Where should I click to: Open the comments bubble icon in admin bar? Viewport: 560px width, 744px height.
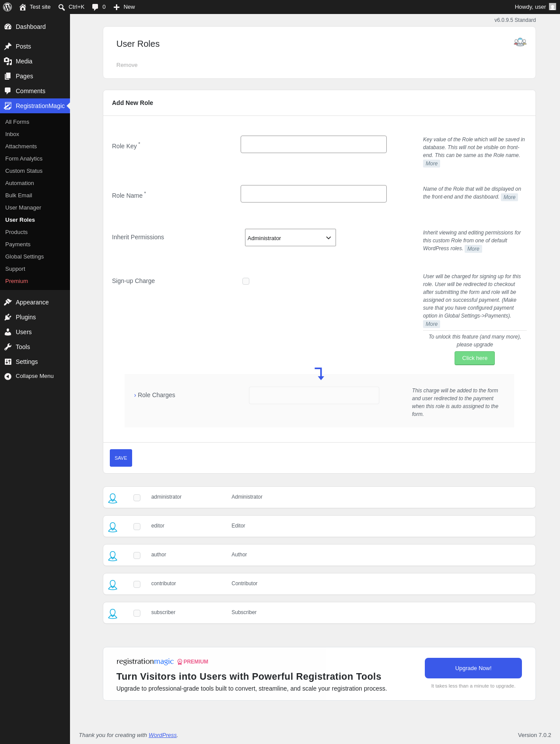95,7
